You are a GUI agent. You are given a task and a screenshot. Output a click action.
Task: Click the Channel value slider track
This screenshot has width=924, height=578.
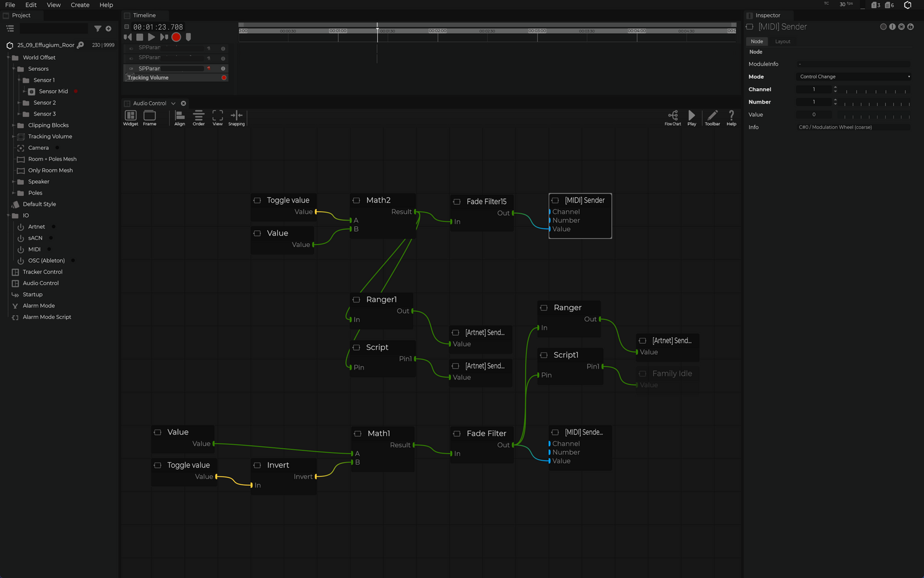coord(875,90)
